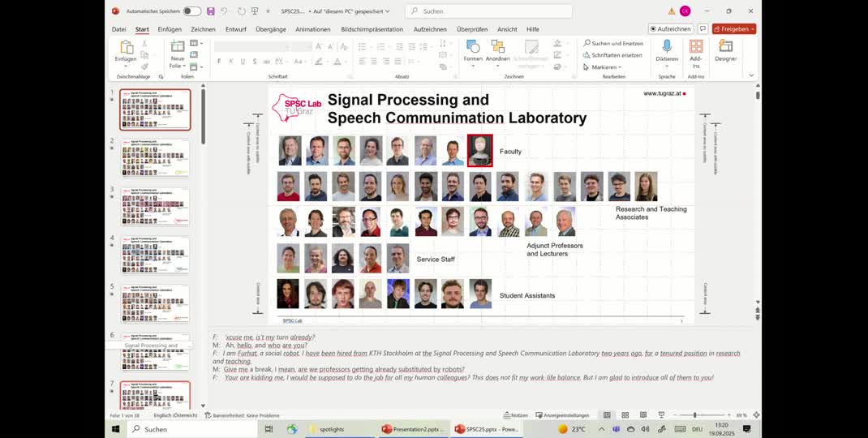Switch to the Einfügen ribbon tab
The height and width of the screenshot is (438, 868).
[170, 29]
